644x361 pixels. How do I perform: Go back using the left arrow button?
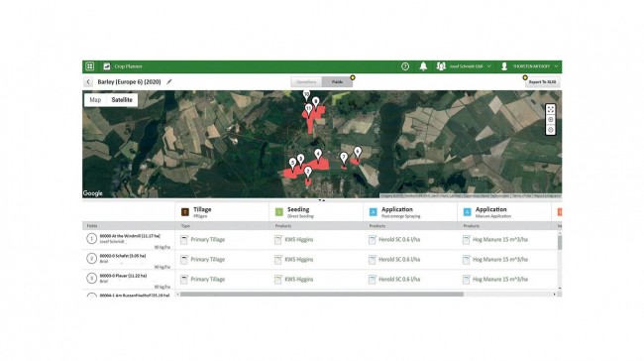coord(88,82)
